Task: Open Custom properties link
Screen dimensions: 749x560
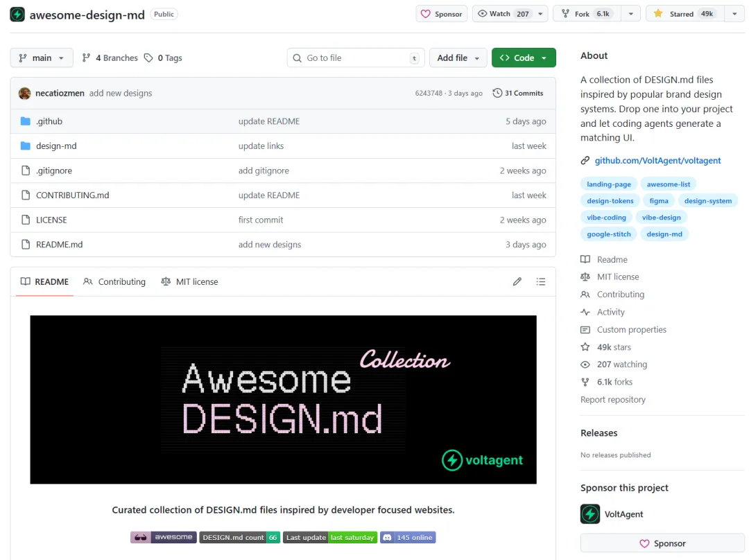Action: tap(623, 330)
